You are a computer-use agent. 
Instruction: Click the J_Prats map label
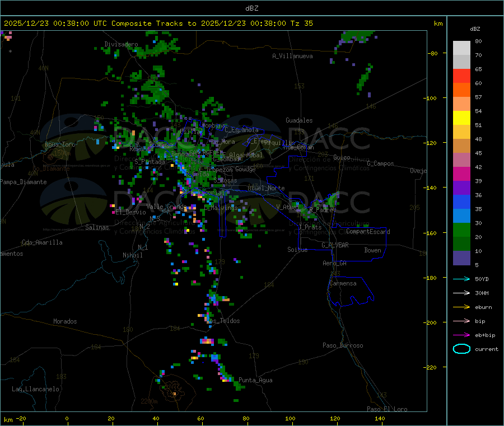click(310, 227)
